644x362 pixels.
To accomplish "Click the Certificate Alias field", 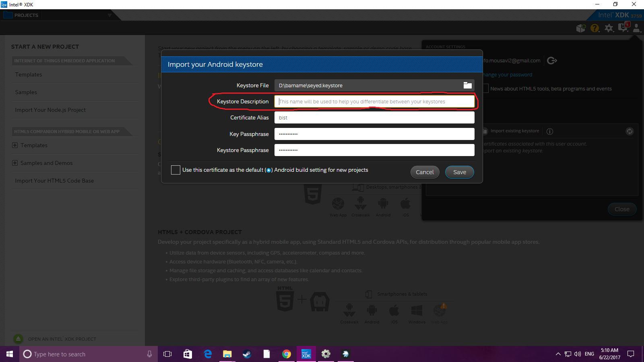I will (374, 117).
